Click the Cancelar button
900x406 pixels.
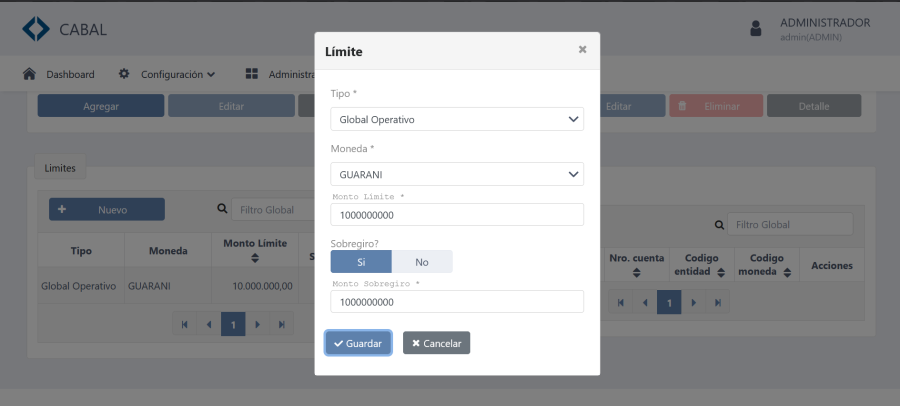436,343
